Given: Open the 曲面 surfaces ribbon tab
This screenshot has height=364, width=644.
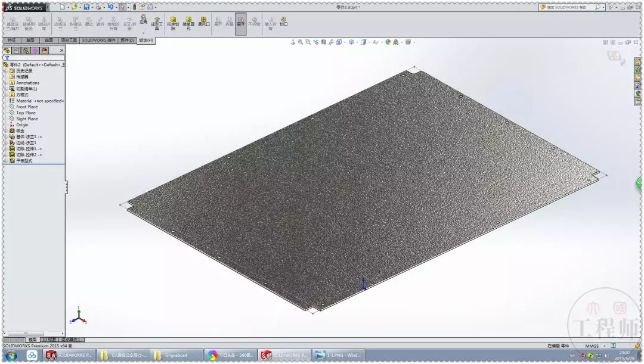Looking at the screenshot, I should click(49, 41).
